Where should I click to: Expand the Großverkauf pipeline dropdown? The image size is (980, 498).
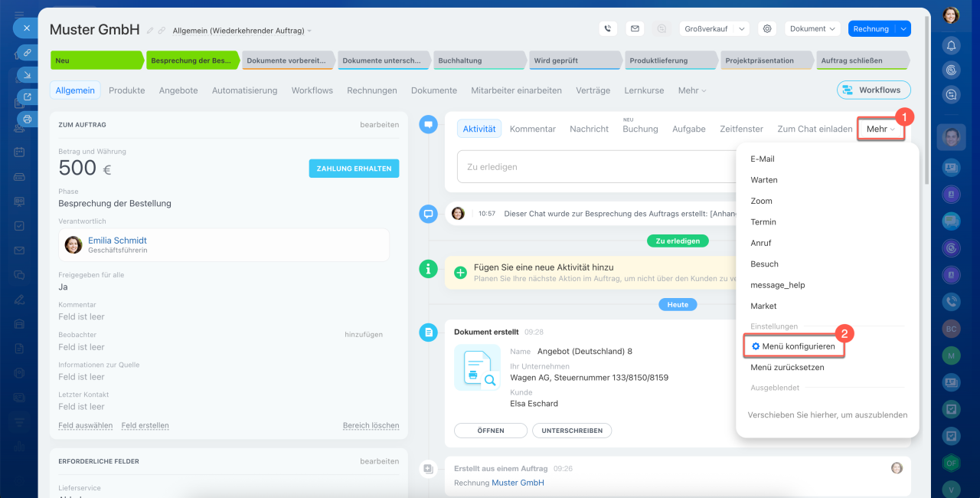coord(741,29)
